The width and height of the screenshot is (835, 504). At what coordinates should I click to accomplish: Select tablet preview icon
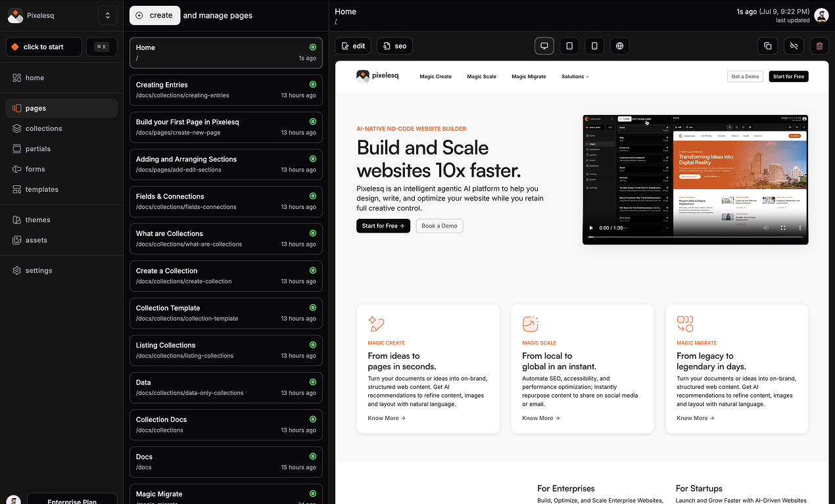tap(569, 46)
